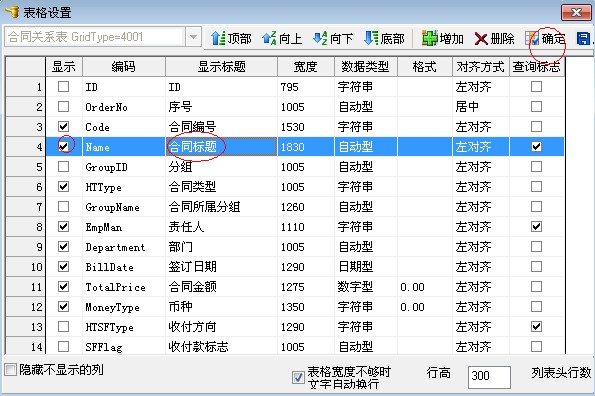Uncheck 显示 for EmpMan row
The image size is (595, 396).
click(63, 226)
